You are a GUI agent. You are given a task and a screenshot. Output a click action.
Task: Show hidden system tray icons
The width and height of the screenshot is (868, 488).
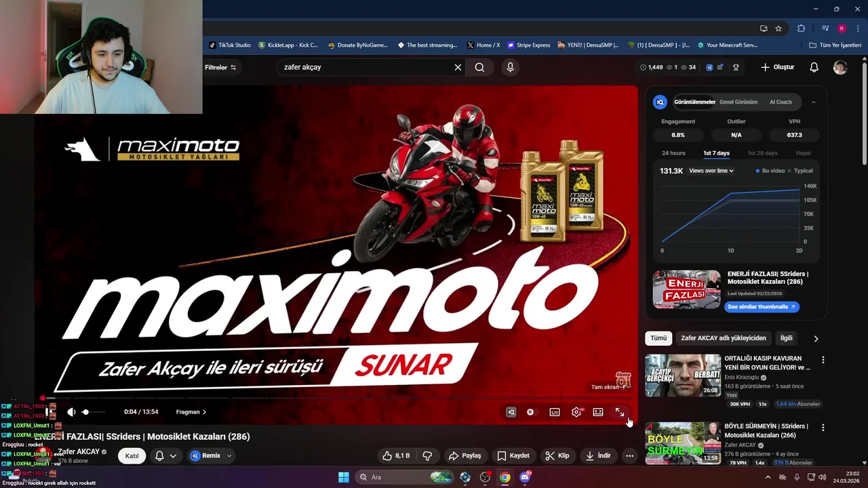(x=768, y=477)
